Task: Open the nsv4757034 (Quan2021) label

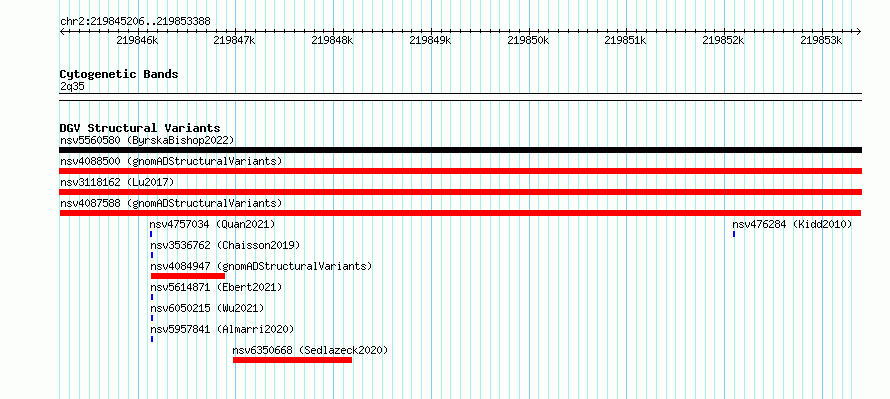Action: click(x=212, y=224)
